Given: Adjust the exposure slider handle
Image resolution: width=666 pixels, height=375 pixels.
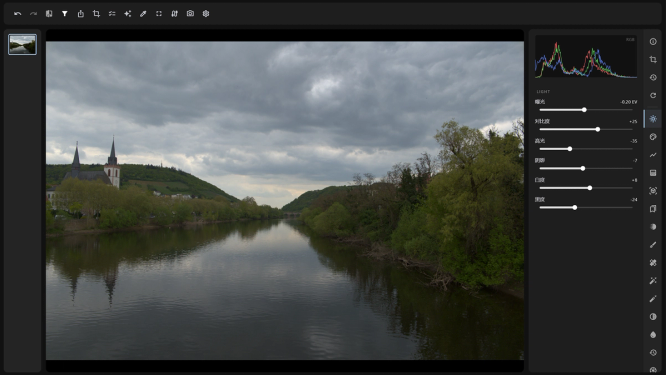Looking at the screenshot, I should coord(584,110).
